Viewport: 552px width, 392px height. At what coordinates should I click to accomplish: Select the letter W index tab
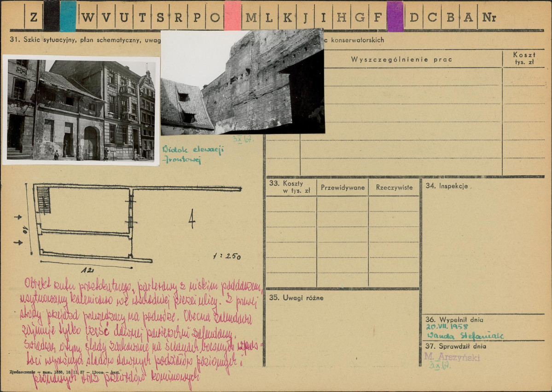click(88, 17)
